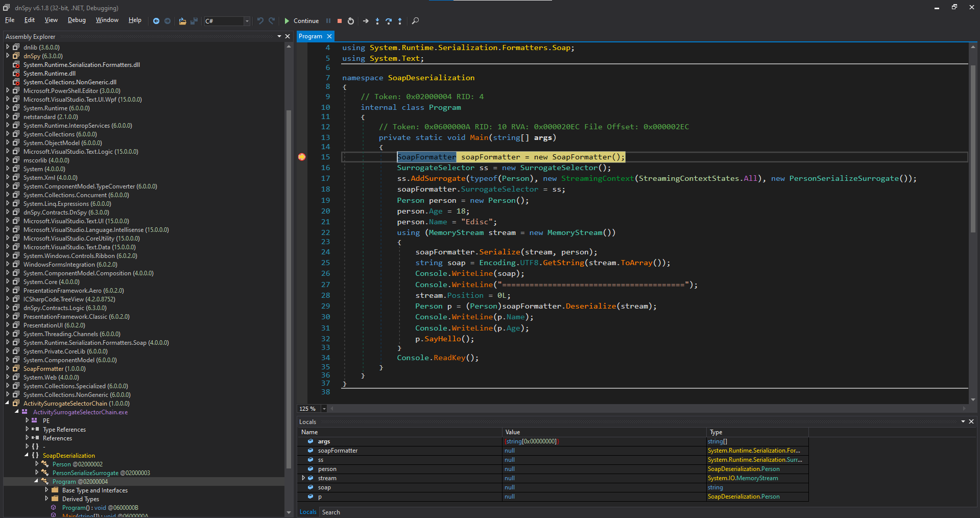The height and width of the screenshot is (518, 980).
Task: Continue debugging execution
Action: (x=301, y=21)
